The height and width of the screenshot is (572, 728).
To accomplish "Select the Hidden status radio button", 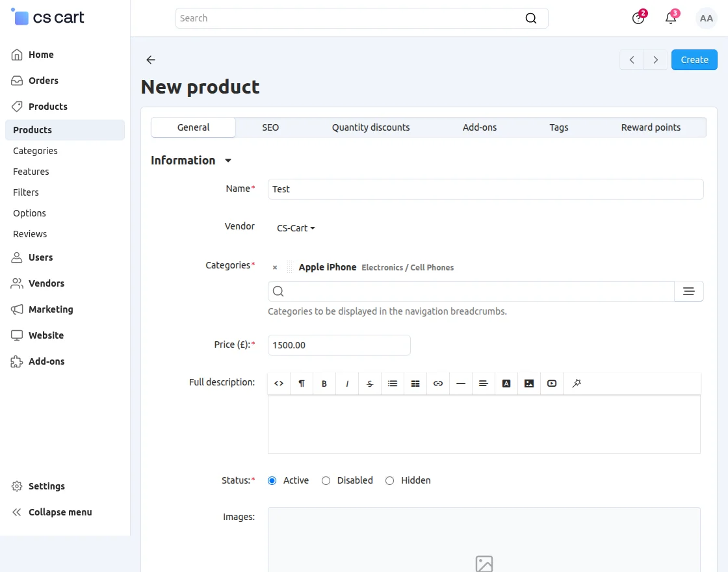I will (x=389, y=480).
